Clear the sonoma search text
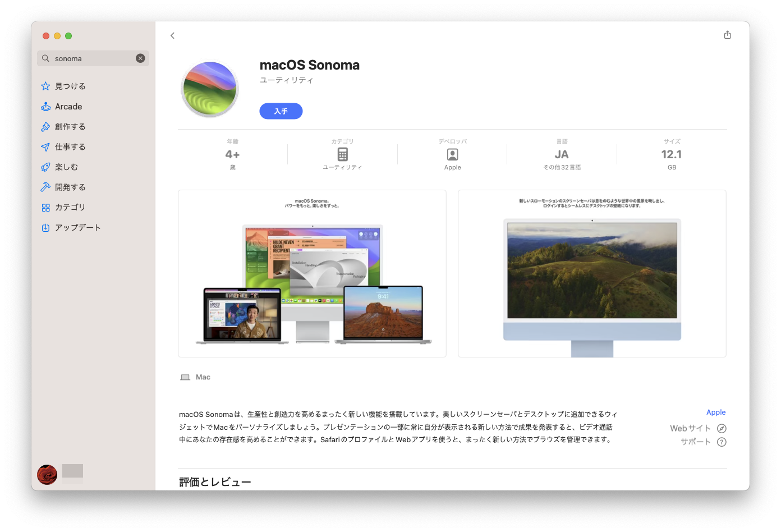 (x=140, y=58)
